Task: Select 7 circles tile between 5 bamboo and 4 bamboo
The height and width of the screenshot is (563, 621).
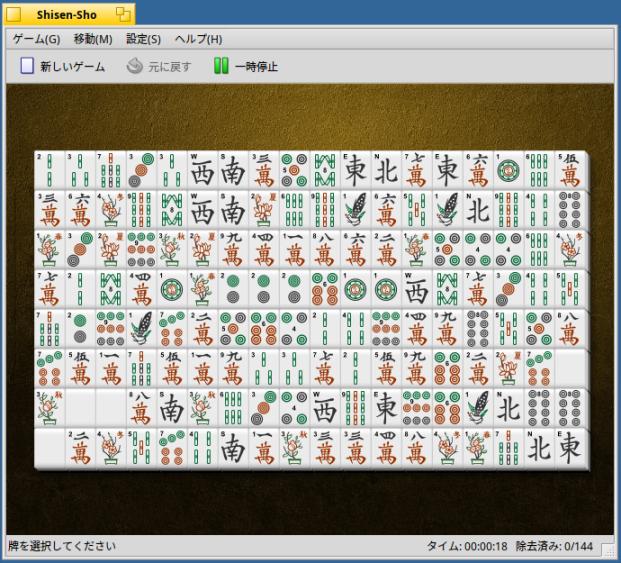Action: (172, 447)
